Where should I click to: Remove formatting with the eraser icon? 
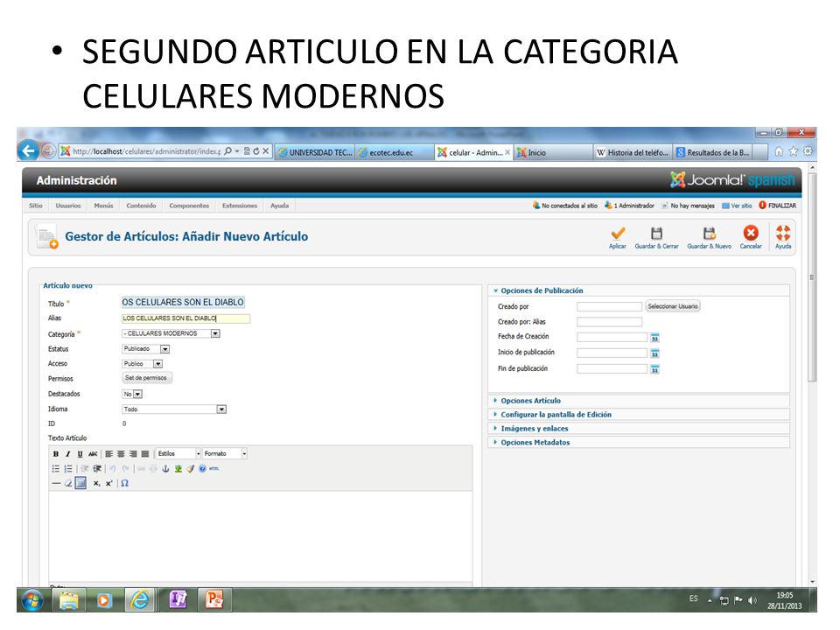68,483
